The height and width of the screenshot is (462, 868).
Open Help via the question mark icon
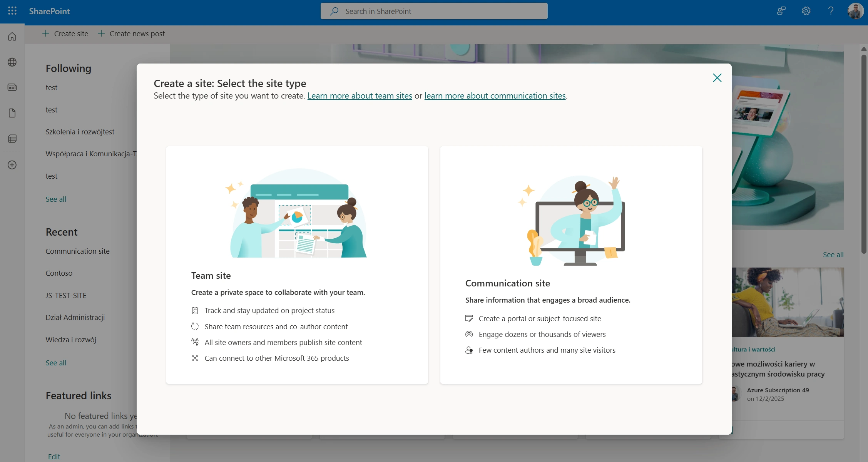(x=830, y=11)
